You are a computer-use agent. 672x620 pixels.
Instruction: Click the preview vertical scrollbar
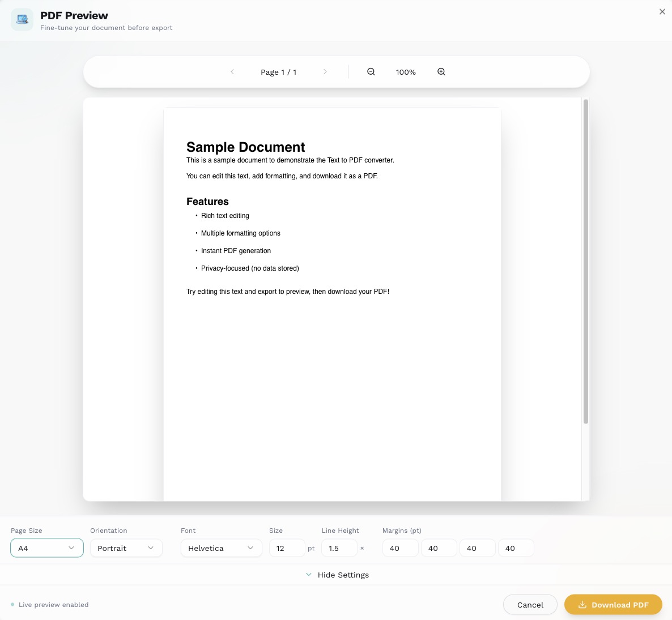pyautogui.click(x=585, y=260)
